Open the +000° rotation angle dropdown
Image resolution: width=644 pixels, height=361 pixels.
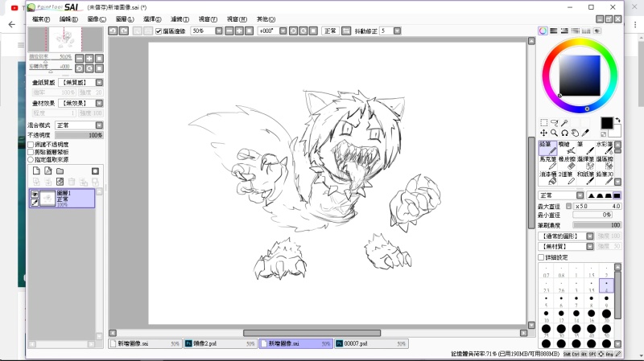pyautogui.click(x=283, y=31)
